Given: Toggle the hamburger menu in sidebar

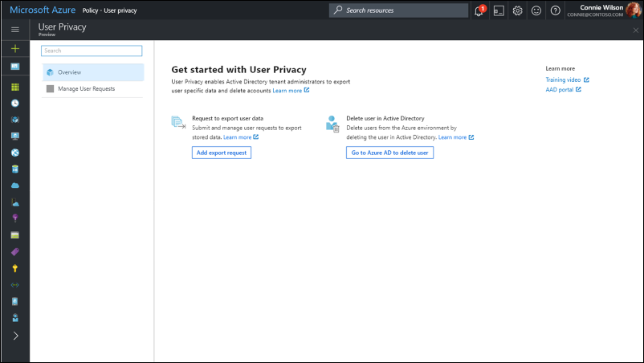Looking at the screenshot, I should coord(14,30).
